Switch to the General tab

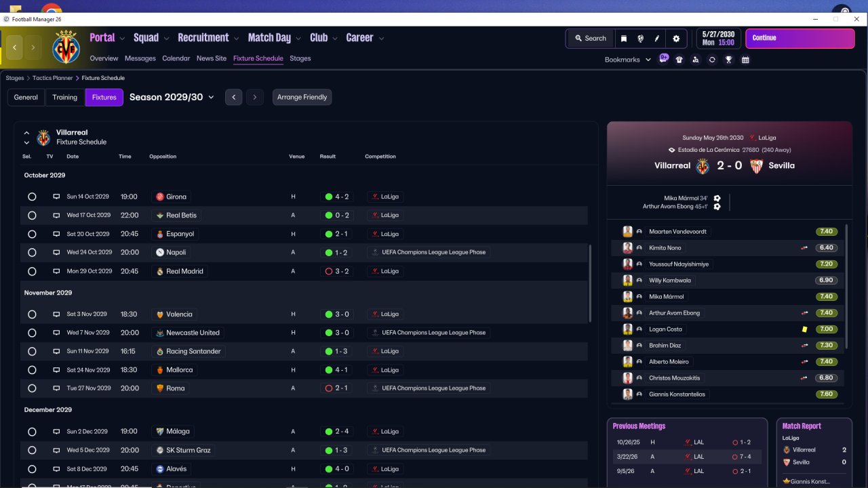pyautogui.click(x=26, y=97)
